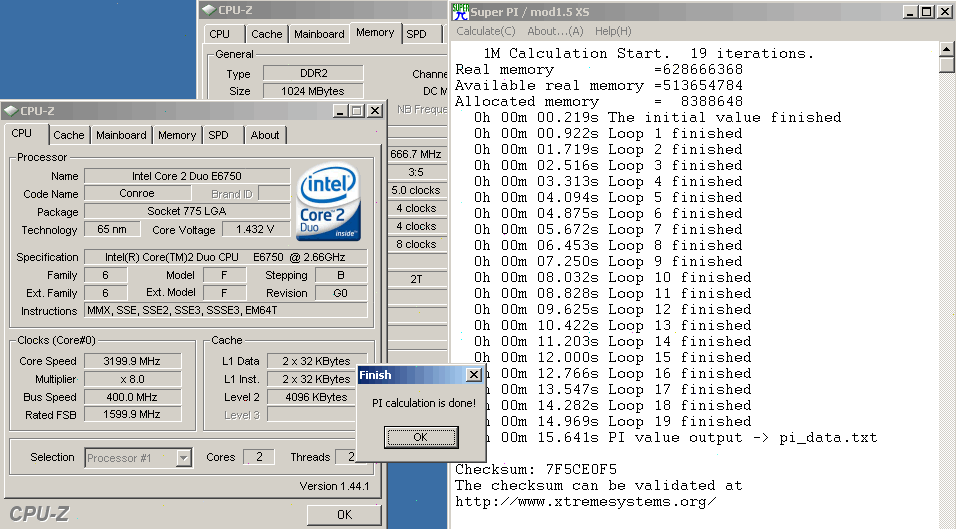Minimize the front CPU-Z window
956x529 pixels.
tap(339, 111)
